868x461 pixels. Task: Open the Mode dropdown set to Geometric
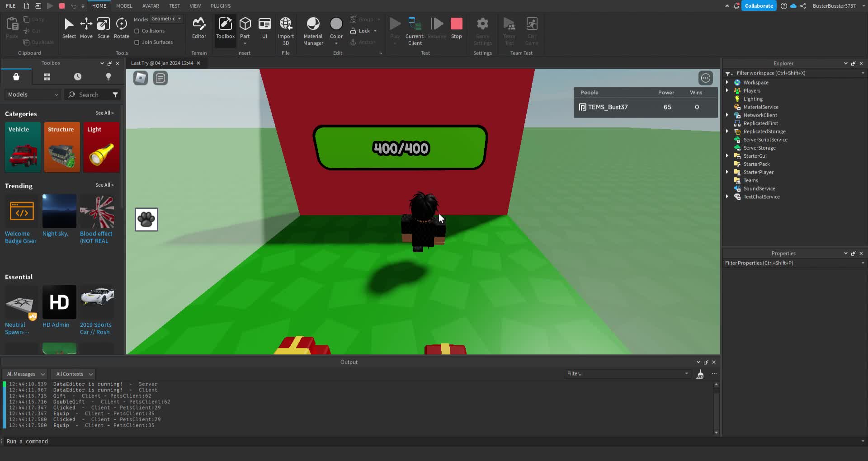click(166, 19)
